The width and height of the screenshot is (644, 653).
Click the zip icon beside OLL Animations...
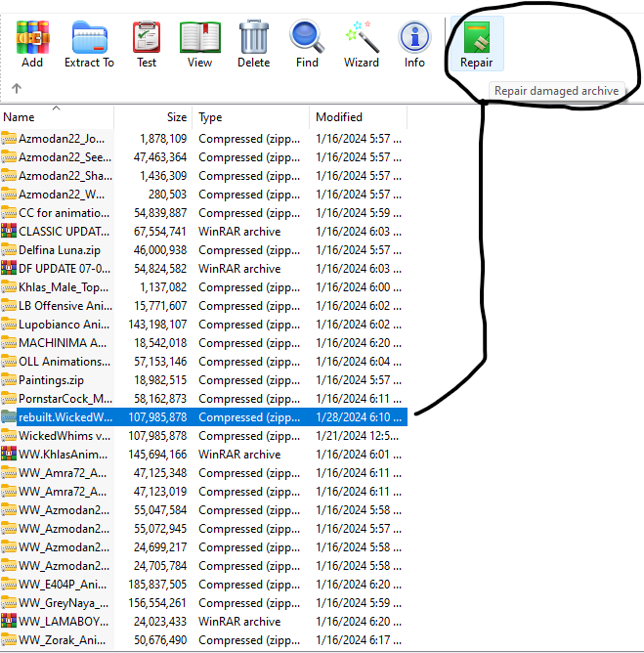pyautogui.click(x=9, y=361)
